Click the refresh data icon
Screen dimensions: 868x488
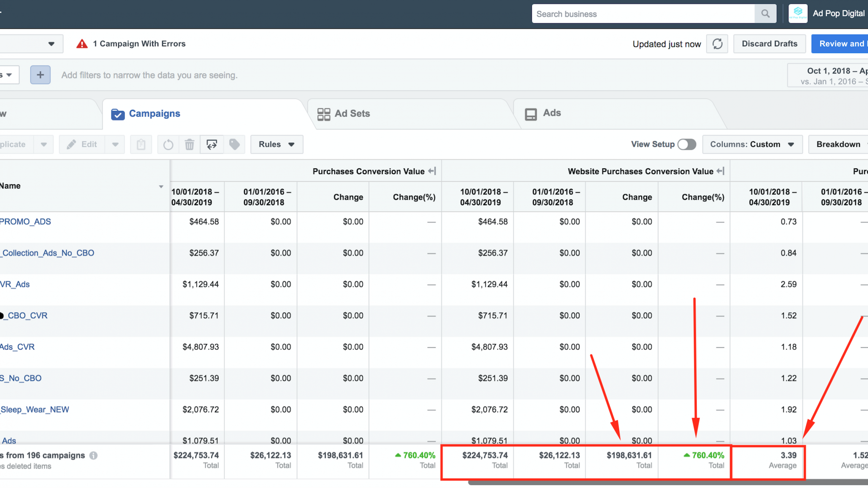pos(717,44)
